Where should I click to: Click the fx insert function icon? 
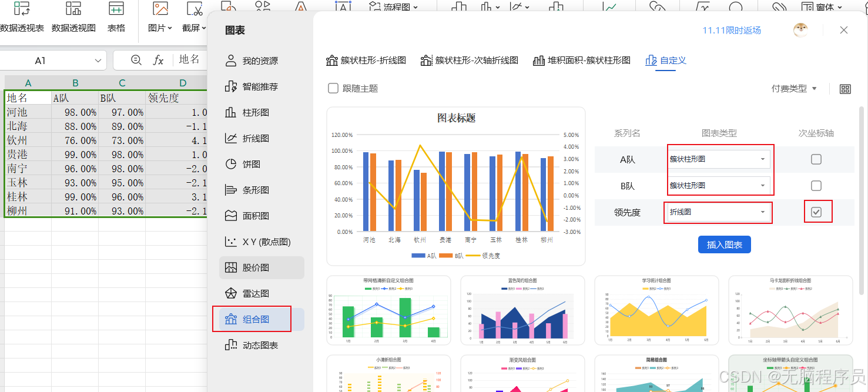(158, 60)
